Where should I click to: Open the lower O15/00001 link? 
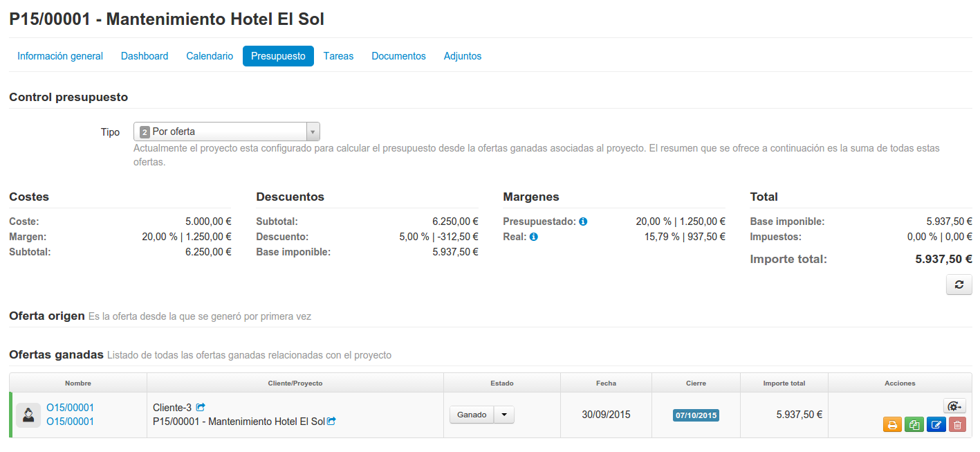point(70,422)
